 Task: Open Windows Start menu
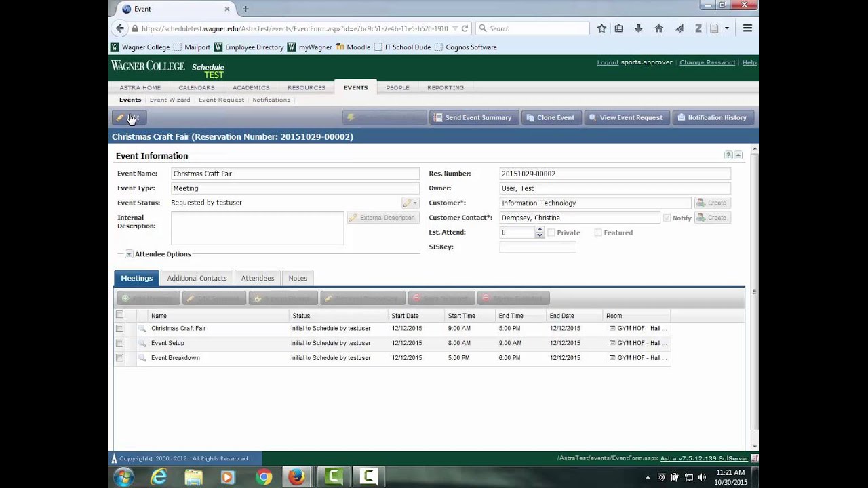click(123, 477)
